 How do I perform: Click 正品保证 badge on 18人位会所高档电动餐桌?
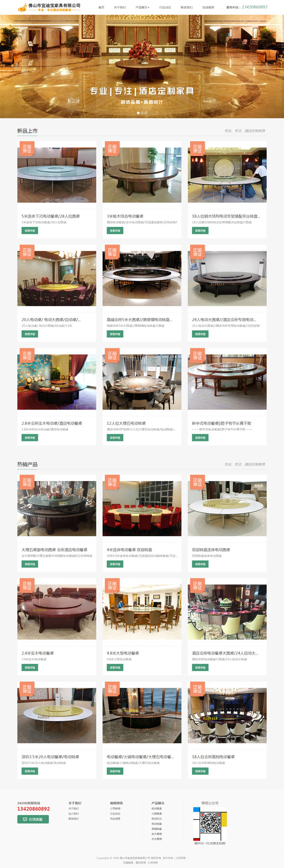[x=197, y=689]
